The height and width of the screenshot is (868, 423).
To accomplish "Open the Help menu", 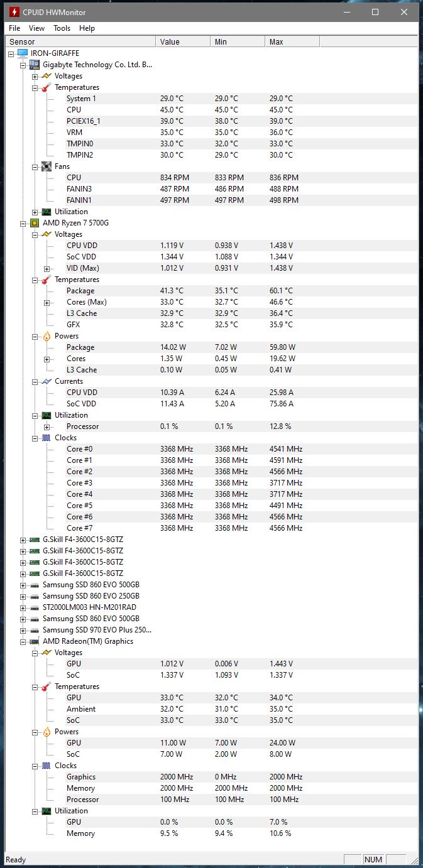I will point(87,28).
